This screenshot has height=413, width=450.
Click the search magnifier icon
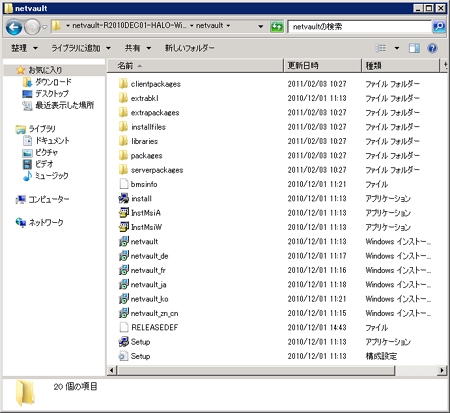pos(439,26)
